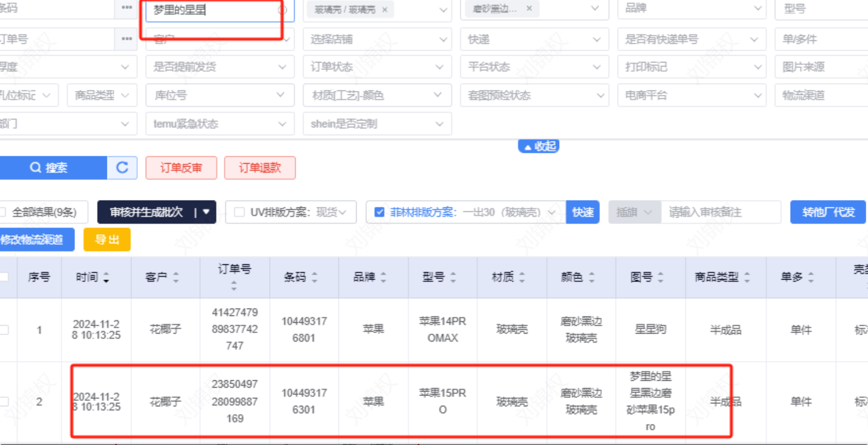Click the 快速 button

[583, 213]
